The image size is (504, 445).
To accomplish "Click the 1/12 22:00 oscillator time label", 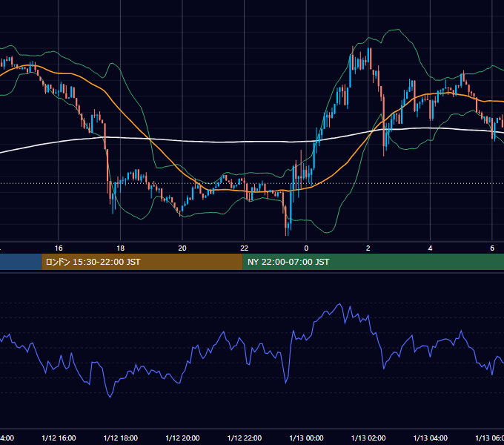I will [x=245, y=438].
